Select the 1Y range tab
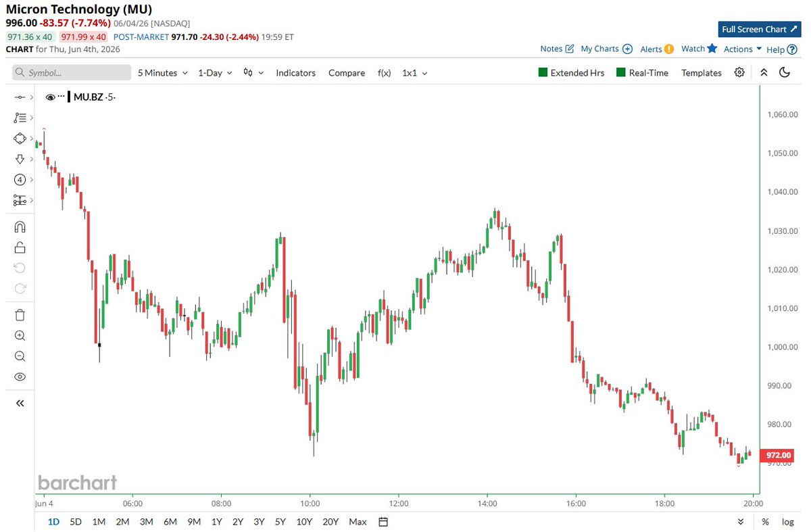 (x=216, y=521)
